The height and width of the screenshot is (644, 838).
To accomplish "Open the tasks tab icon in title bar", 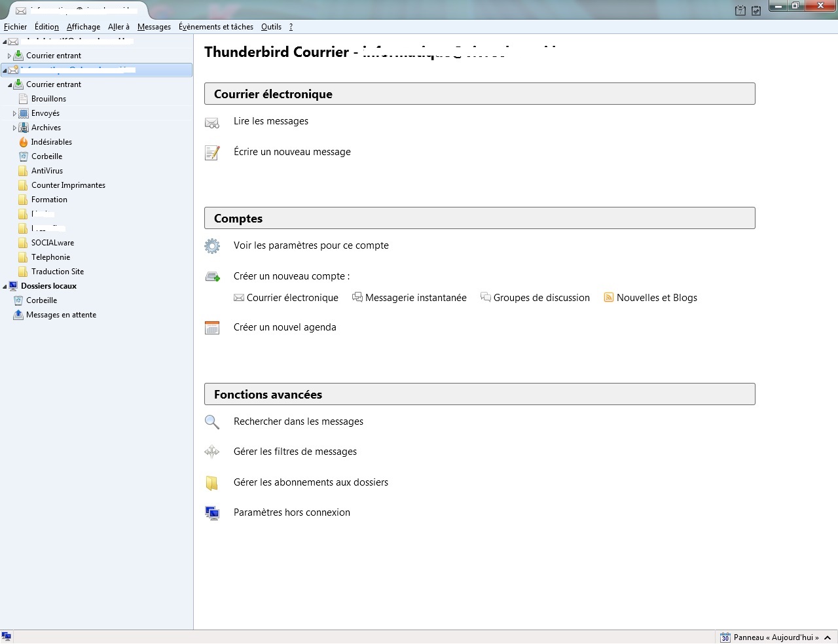I will coord(756,10).
